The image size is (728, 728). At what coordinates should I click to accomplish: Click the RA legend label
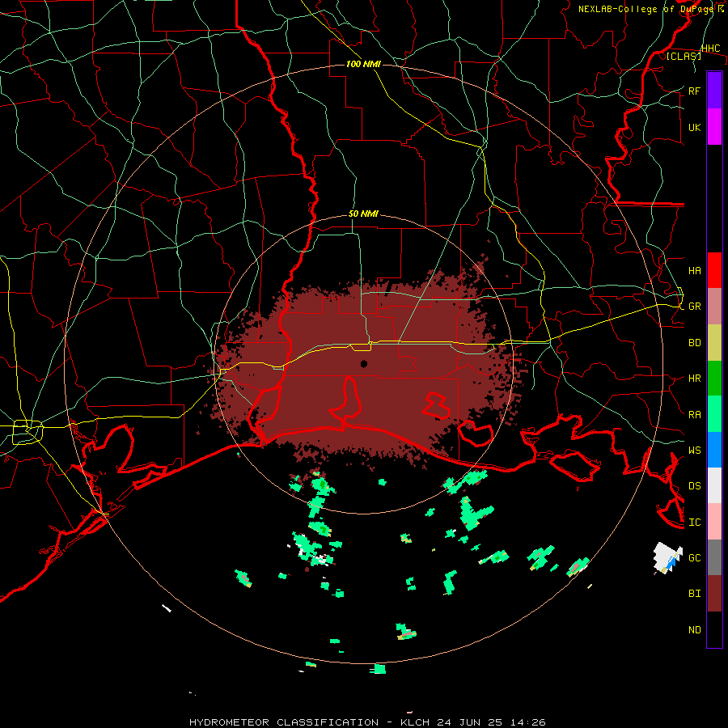tap(694, 415)
